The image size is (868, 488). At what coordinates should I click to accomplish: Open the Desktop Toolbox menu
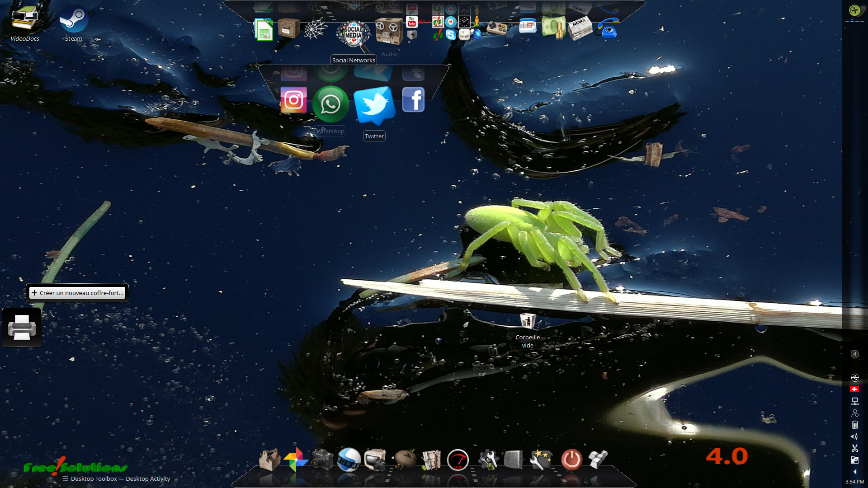(66, 479)
